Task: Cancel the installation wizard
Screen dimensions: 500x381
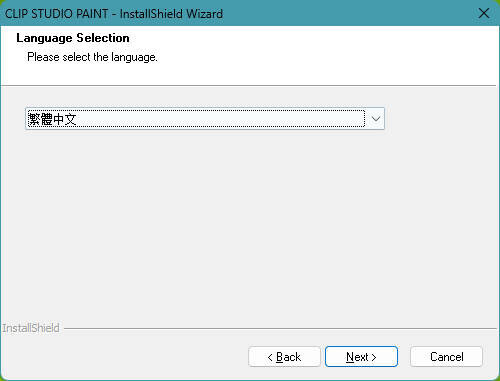Action: 446,357
